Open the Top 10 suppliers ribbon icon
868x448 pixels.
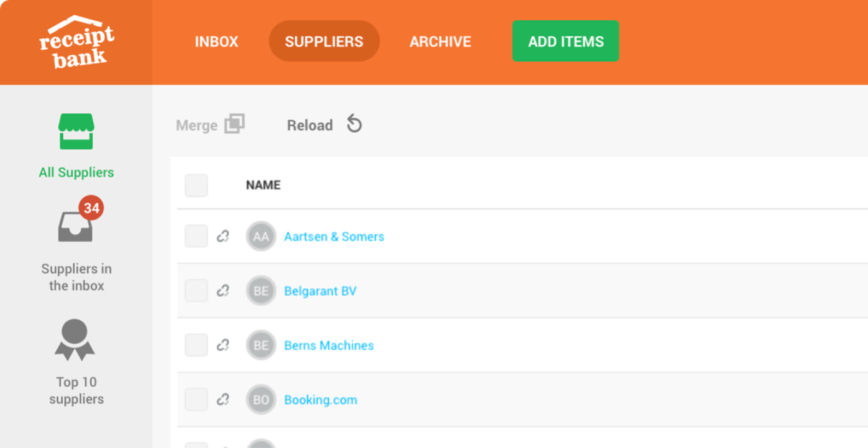pyautogui.click(x=75, y=340)
